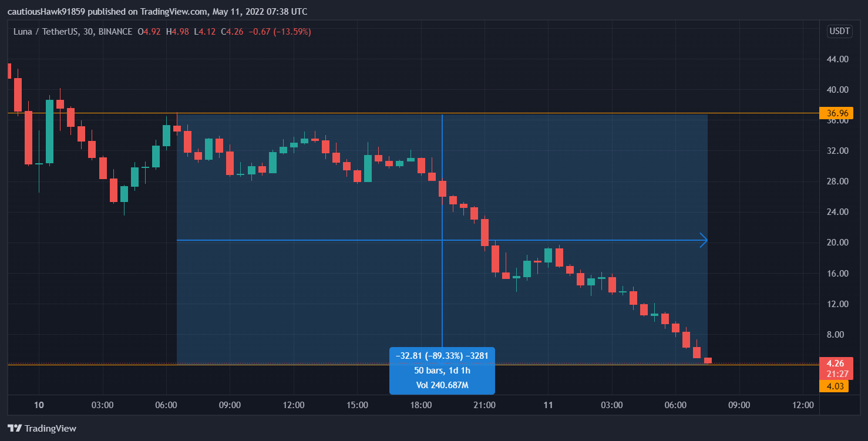Select the orange 4.03 price label
Viewport: 868px width, 441px height.
(835, 386)
